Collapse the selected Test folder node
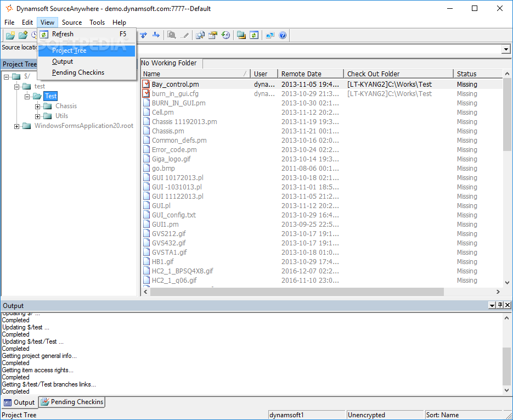The height and width of the screenshot is (420, 513). pos(27,97)
